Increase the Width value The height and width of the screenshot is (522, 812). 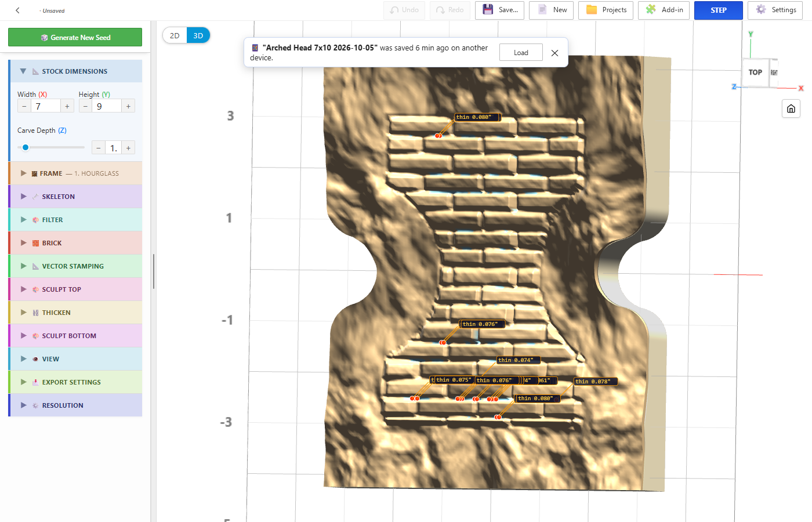[67, 106]
